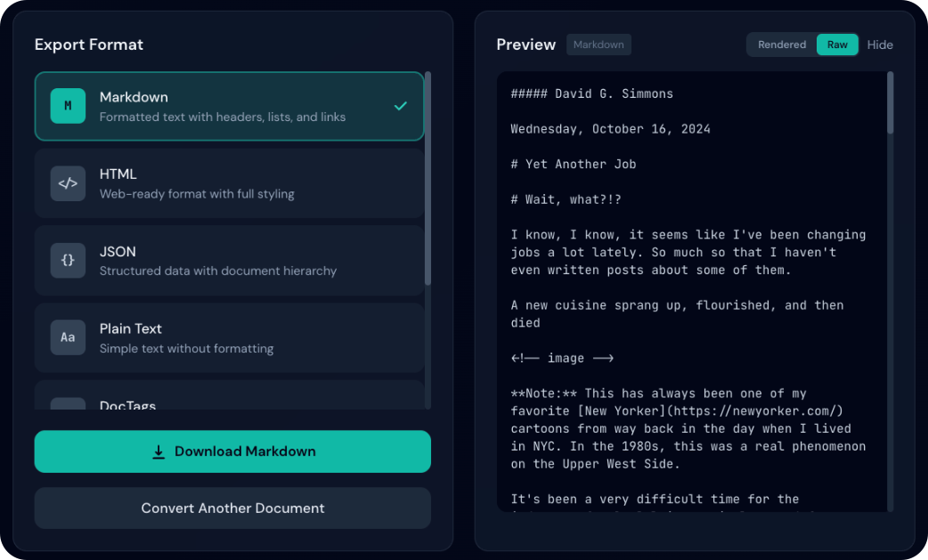Click the download arrow icon
The image size is (928, 560).
coord(159,451)
